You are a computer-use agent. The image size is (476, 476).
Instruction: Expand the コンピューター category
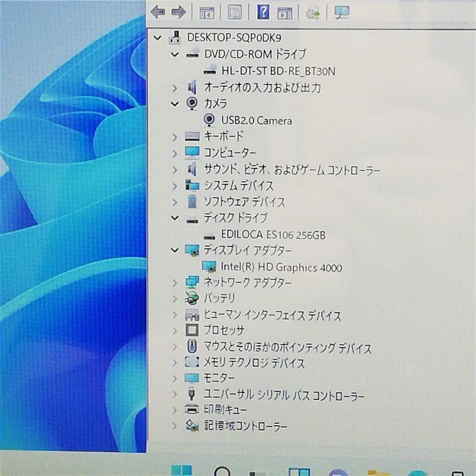175,154
